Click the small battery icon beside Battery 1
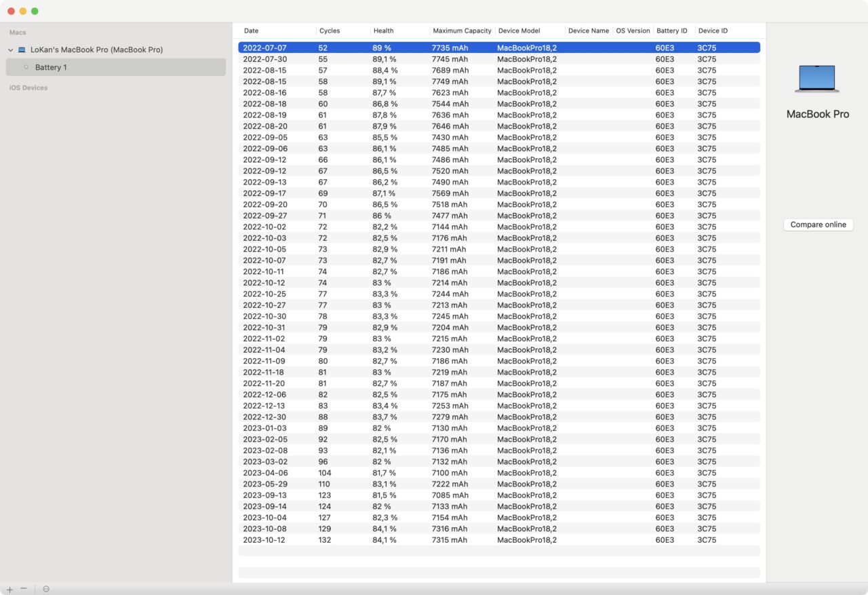This screenshot has width=868, height=595. [26, 67]
